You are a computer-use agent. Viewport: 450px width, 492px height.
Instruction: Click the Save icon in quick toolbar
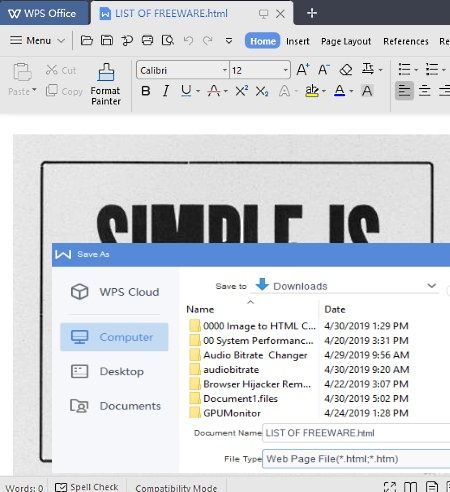click(x=107, y=41)
